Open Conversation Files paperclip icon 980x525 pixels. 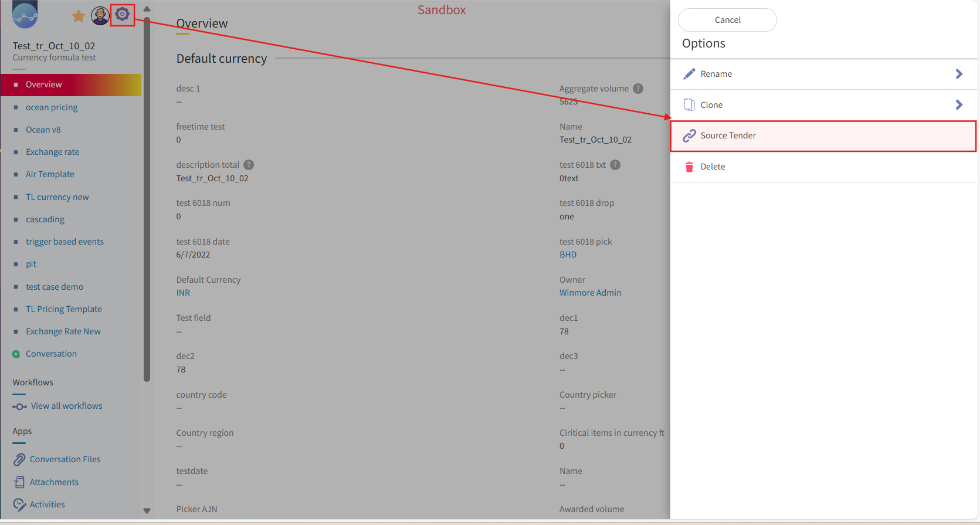point(19,459)
